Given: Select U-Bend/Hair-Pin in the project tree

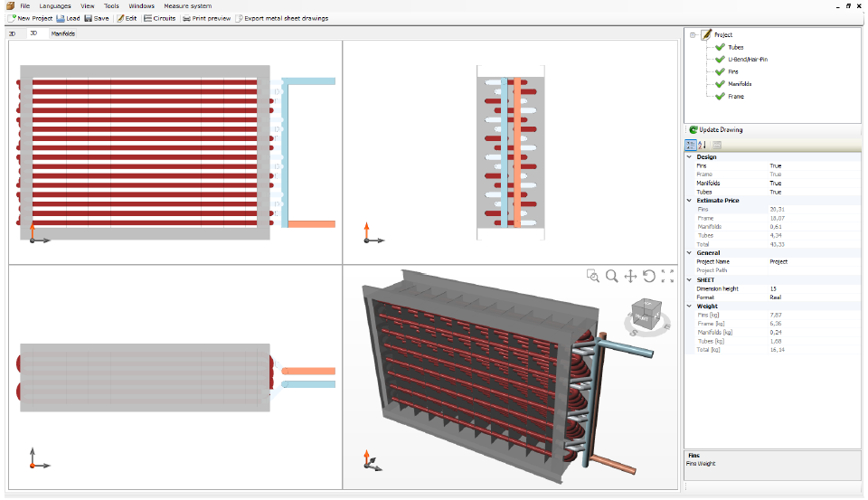Looking at the screenshot, I should click(748, 60).
